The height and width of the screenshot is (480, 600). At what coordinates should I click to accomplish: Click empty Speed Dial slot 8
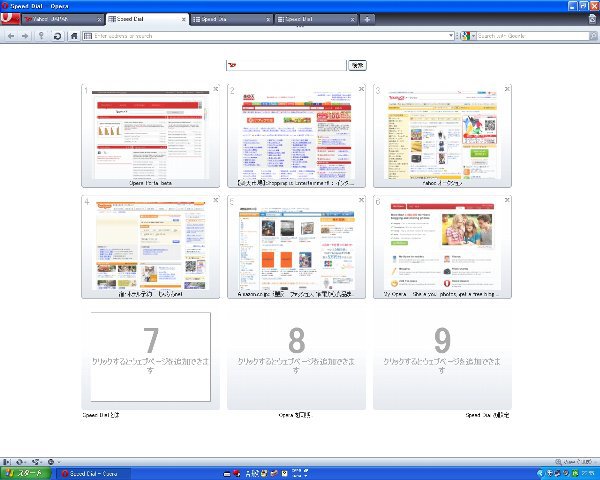[x=296, y=360]
